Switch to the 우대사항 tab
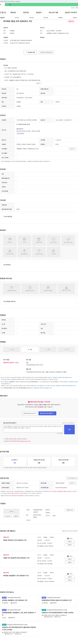The image size is (78, 644). pos(31,18)
